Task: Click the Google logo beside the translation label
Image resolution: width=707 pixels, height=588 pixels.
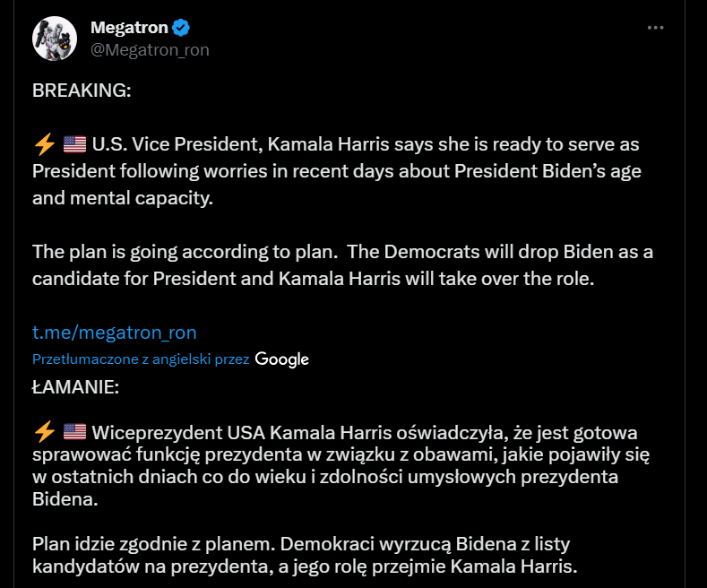Action: click(x=282, y=359)
